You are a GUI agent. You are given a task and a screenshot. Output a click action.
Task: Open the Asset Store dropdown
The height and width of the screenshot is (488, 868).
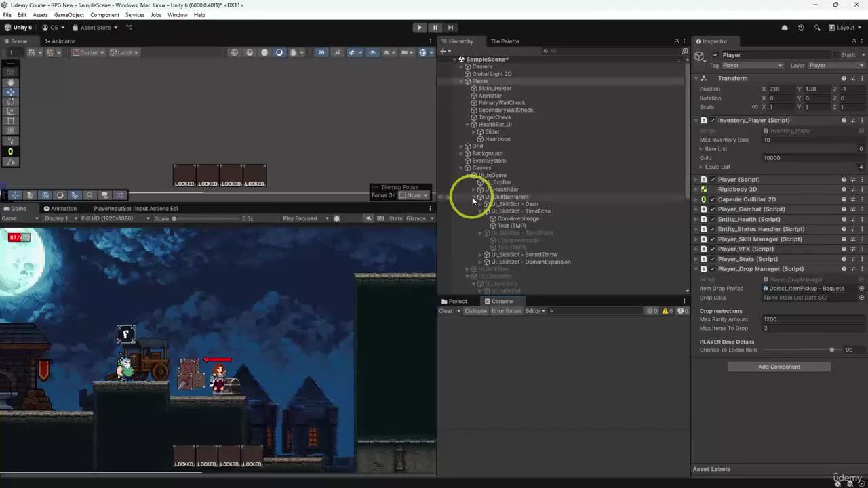click(x=95, y=28)
